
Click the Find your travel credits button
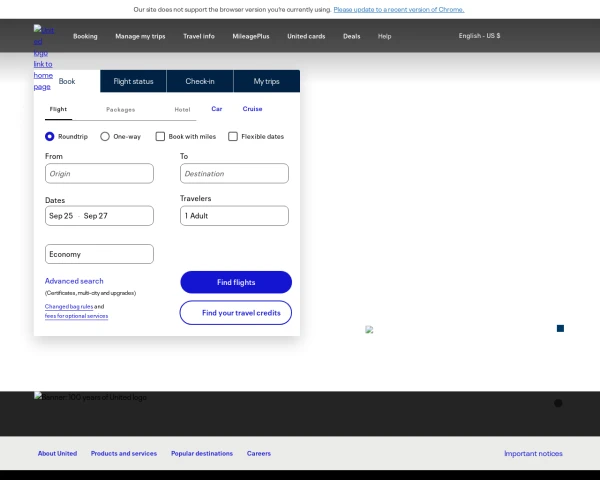click(x=236, y=313)
